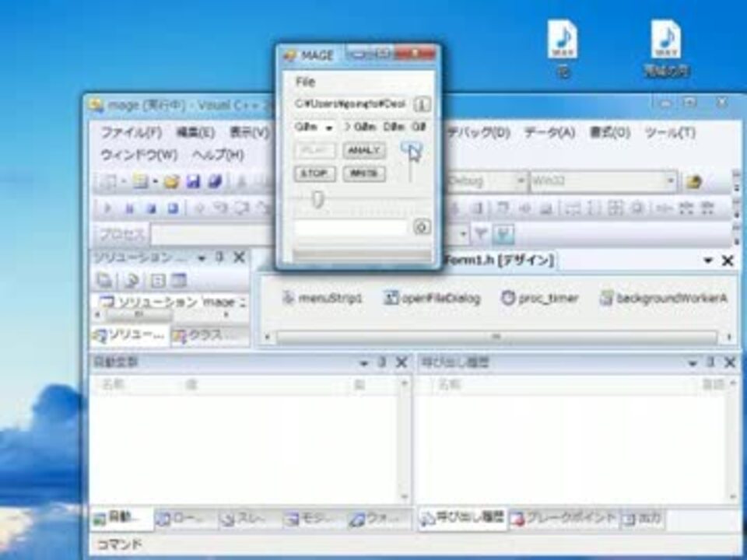Click the Stop Debugging square icon
Screen dimensions: 747x560
(x=150, y=208)
